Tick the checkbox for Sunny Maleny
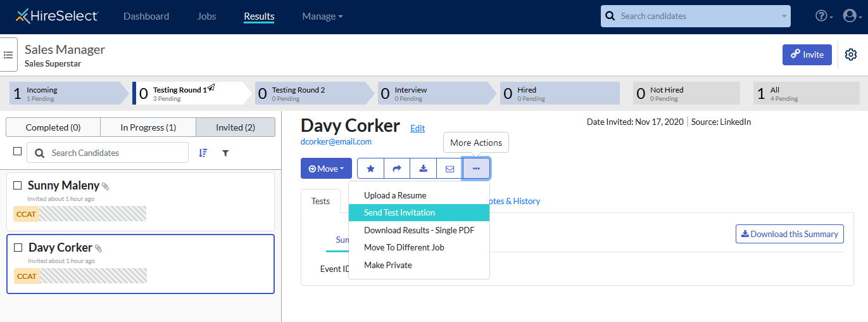The height and width of the screenshot is (322, 868). click(x=18, y=185)
